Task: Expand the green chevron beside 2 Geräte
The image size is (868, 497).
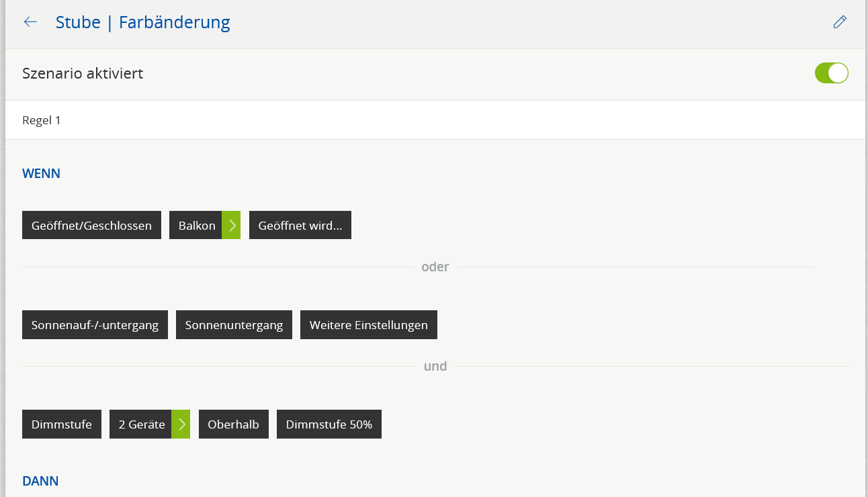Action: tap(181, 424)
